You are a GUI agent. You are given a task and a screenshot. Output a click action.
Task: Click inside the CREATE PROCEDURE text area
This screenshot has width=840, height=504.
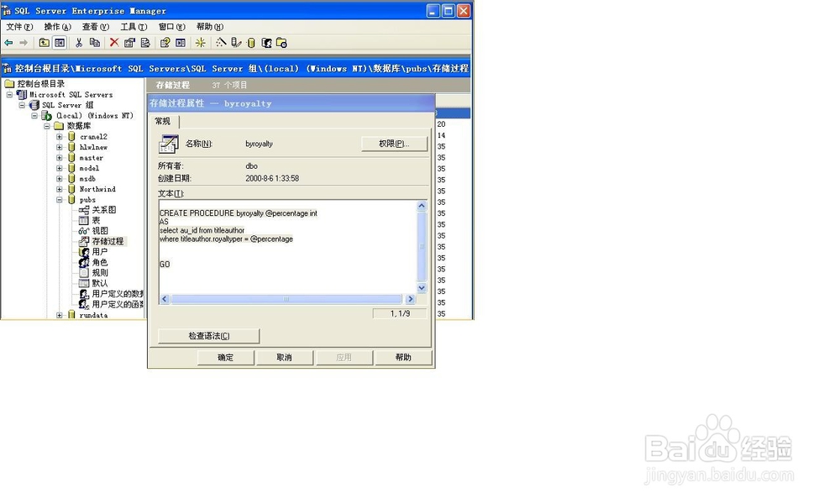pos(287,248)
